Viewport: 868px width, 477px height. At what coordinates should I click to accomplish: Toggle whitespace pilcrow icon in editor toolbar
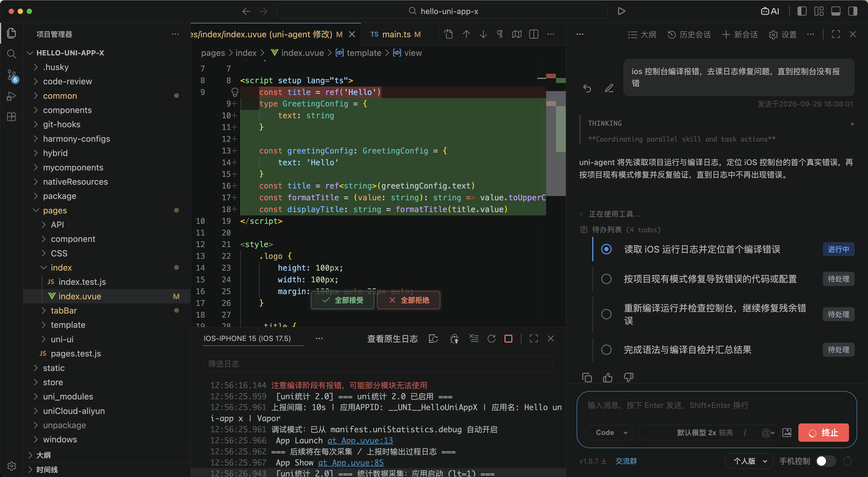(500, 34)
